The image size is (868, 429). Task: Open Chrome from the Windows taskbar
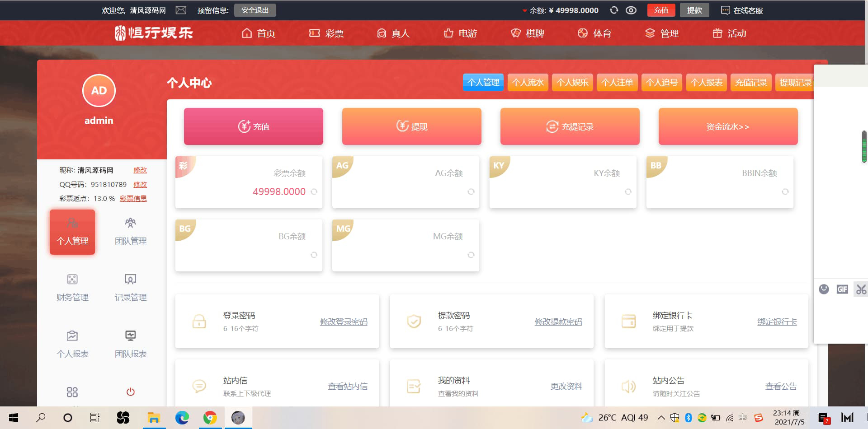[210, 418]
